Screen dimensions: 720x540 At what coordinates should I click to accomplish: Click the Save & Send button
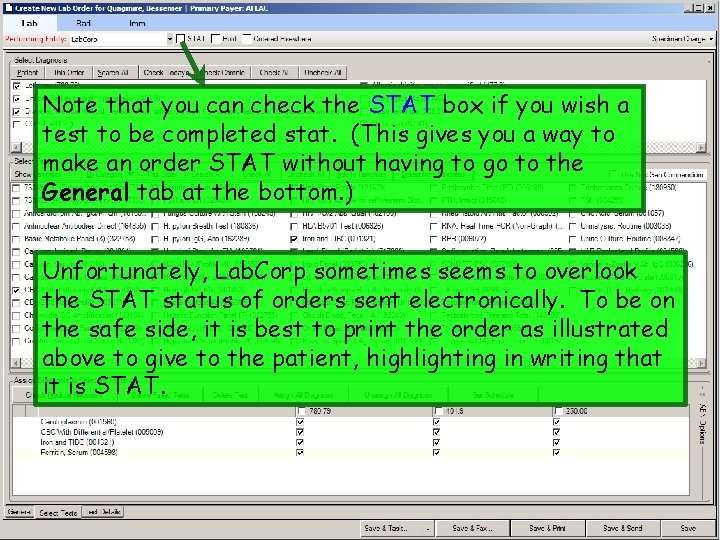(623, 529)
